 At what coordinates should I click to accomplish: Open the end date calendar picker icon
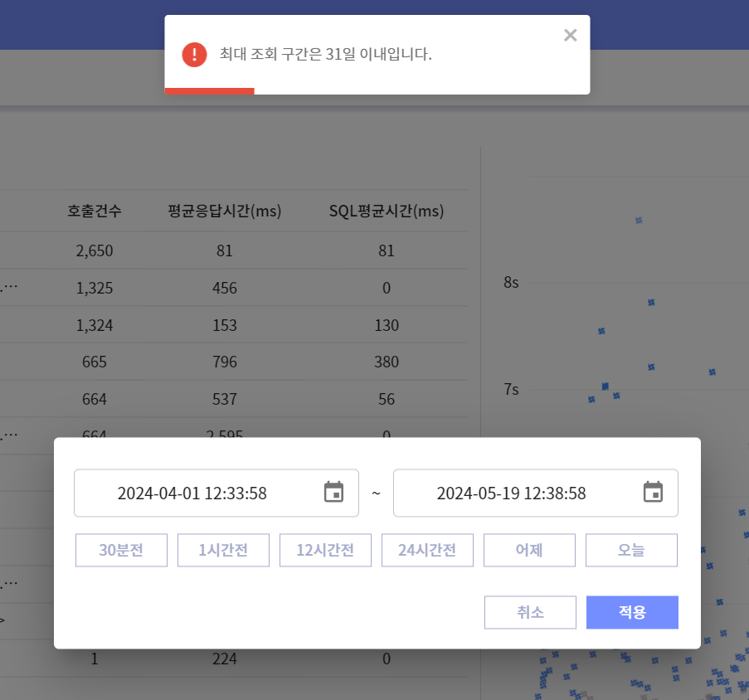(x=653, y=493)
